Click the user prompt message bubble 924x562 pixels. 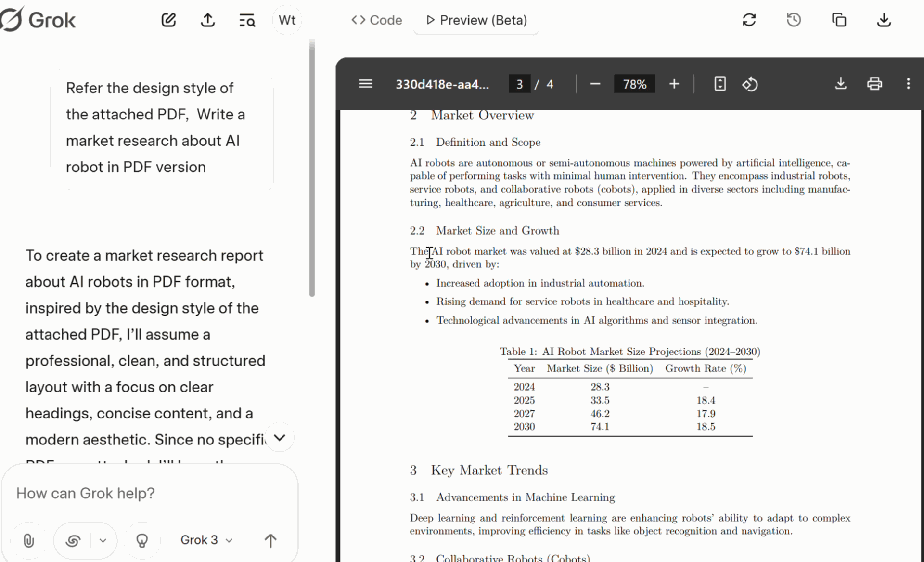pos(162,128)
